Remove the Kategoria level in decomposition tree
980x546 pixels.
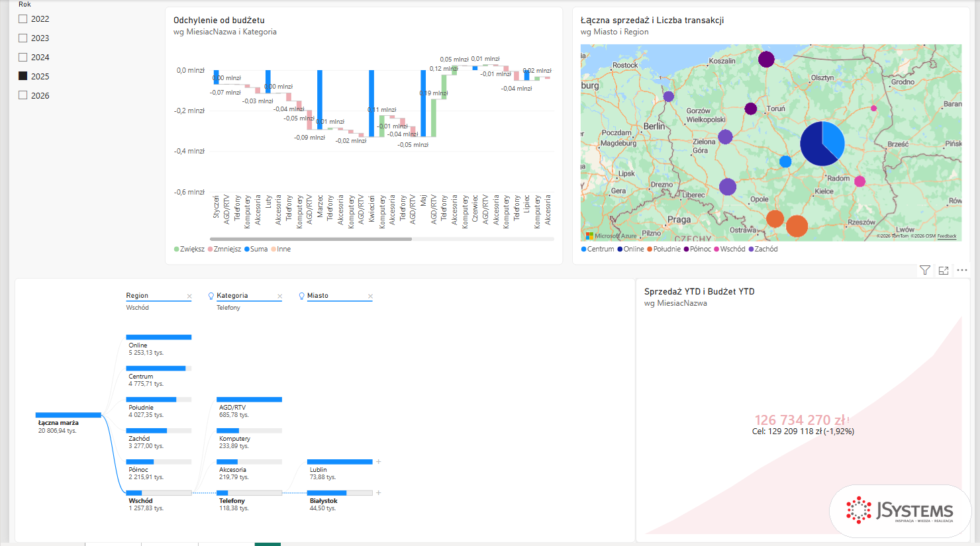280,296
